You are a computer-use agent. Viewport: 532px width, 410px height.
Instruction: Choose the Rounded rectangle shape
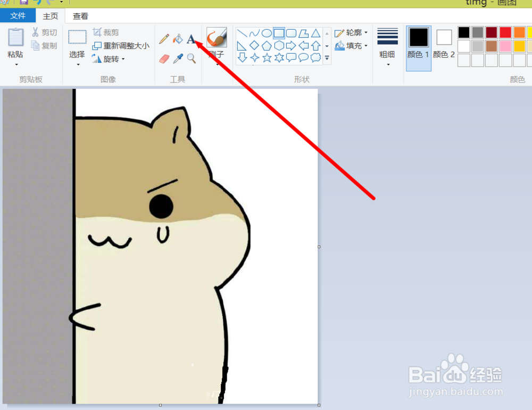(291, 34)
